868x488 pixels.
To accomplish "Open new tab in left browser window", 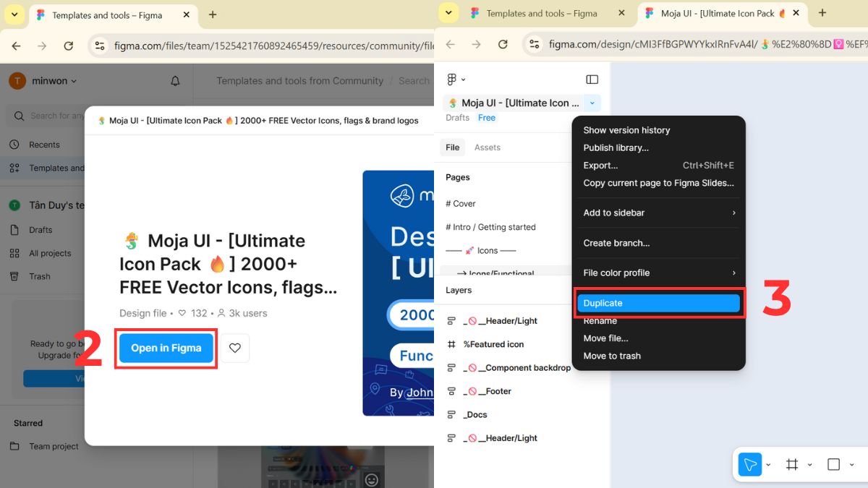I will pyautogui.click(x=213, y=14).
